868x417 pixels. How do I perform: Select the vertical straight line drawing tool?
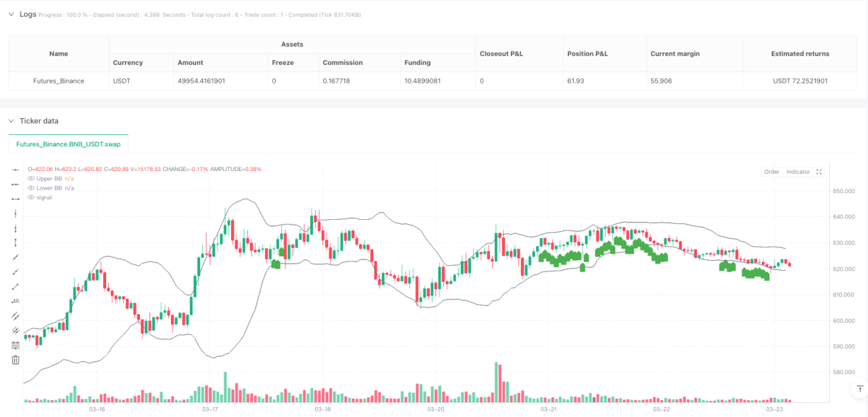[16, 214]
